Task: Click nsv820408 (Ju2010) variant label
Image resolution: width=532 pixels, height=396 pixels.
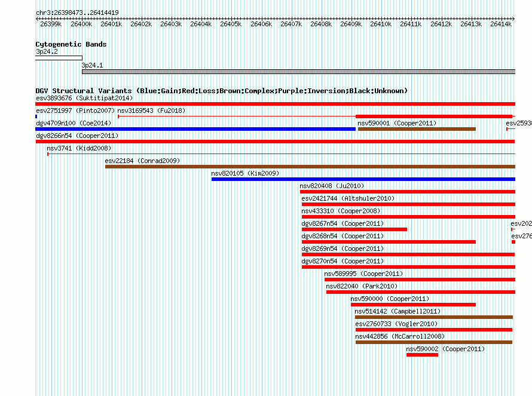Action: coord(332,186)
